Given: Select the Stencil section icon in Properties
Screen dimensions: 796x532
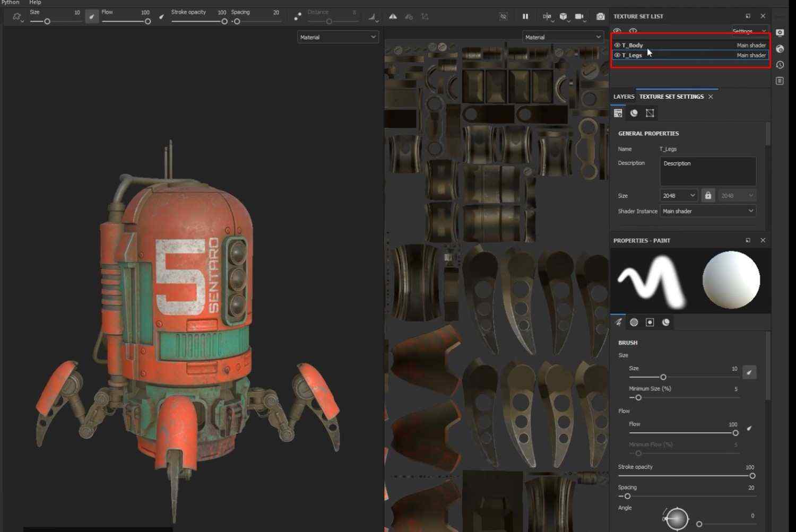Looking at the screenshot, I should point(650,322).
